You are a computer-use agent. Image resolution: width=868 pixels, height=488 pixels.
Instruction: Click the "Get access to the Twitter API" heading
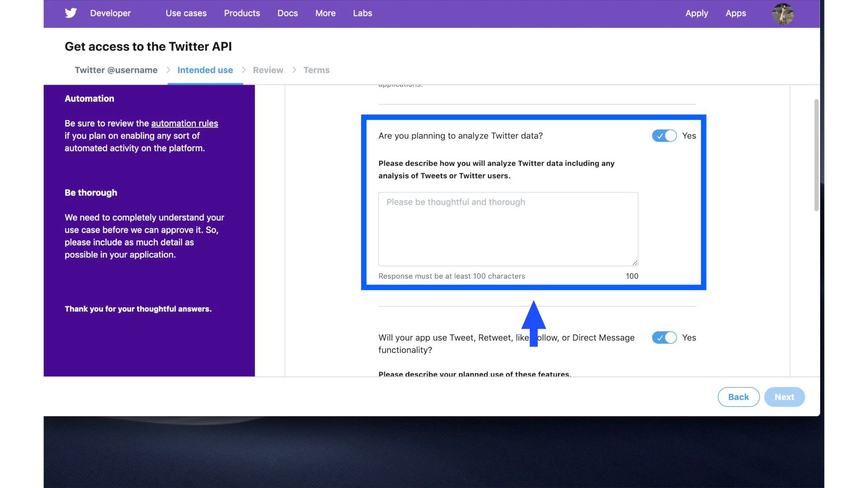pyautogui.click(x=148, y=47)
